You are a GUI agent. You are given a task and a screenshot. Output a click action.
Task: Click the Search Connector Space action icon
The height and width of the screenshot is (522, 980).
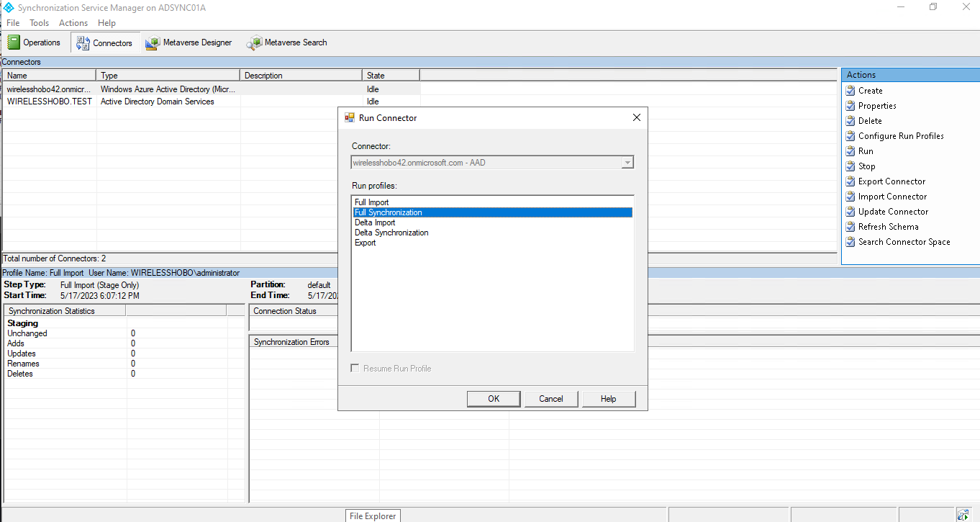(850, 242)
